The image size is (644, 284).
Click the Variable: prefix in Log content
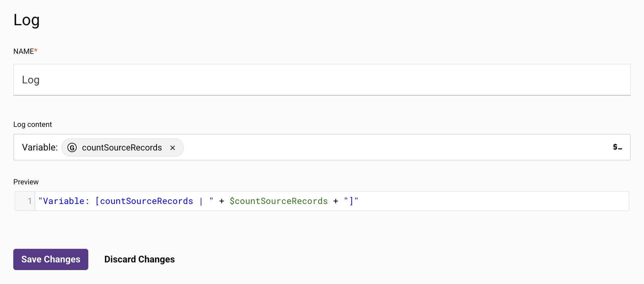click(40, 147)
